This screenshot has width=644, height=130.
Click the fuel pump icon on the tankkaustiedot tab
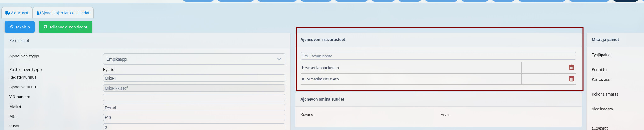[x=39, y=13]
